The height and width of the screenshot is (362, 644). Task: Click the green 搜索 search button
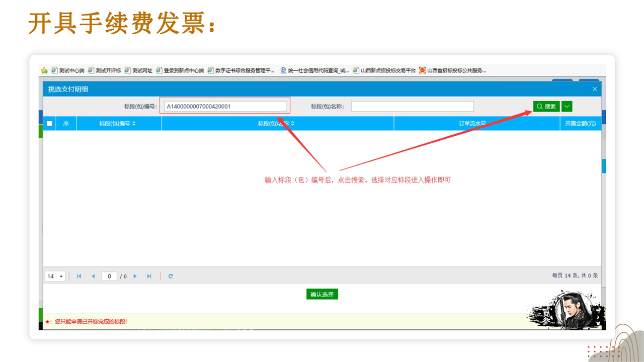coord(546,107)
